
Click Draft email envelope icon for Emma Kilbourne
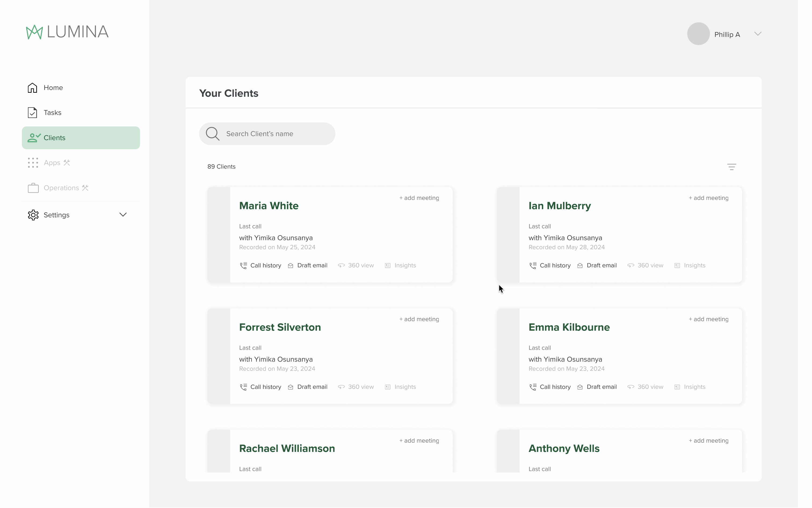580,387
